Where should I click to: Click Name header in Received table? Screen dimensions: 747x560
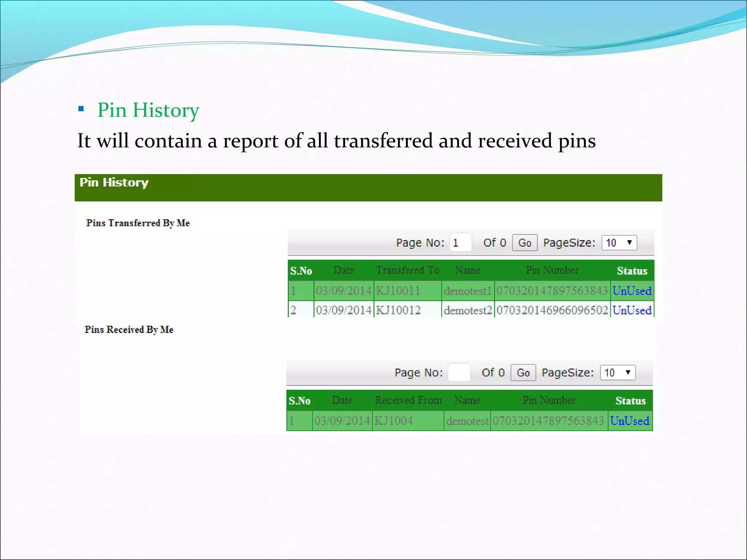tap(467, 400)
